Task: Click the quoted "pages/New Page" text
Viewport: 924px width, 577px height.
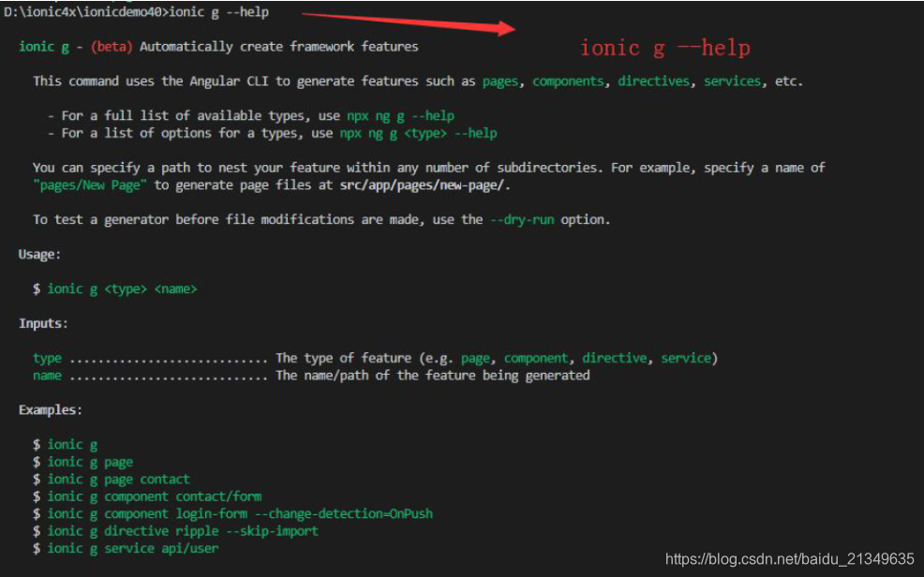Action: (90, 185)
